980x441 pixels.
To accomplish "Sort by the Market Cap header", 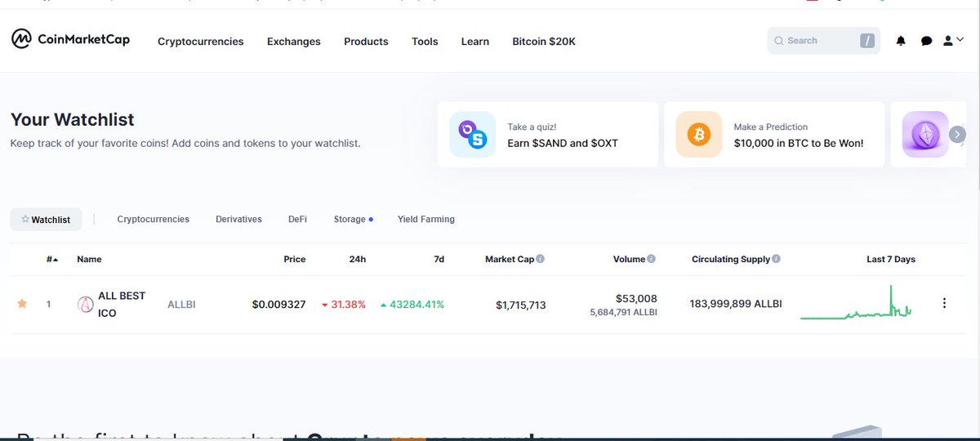I will pyautogui.click(x=510, y=260).
